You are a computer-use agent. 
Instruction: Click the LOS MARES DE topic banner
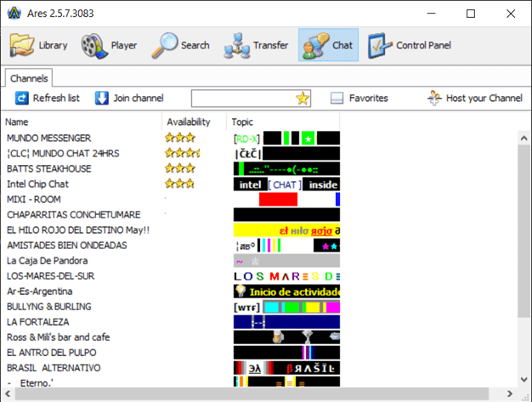tap(286, 276)
